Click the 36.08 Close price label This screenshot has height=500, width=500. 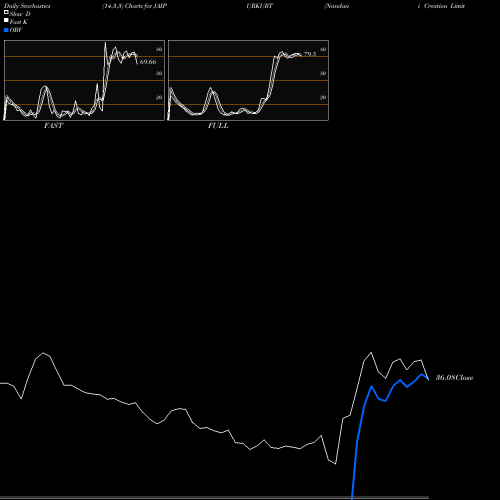[x=454, y=378]
